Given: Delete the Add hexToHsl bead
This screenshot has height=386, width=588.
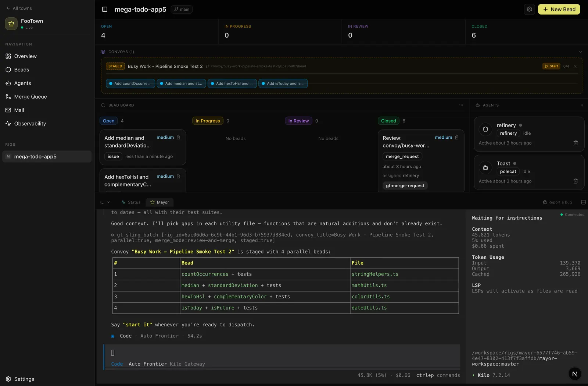Looking at the screenshot, I should tap(178, 176).
